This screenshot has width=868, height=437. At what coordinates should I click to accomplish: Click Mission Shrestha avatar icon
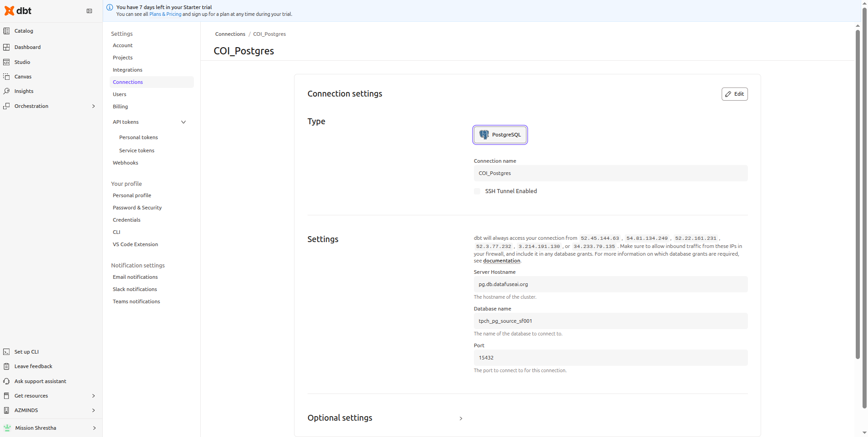tap(7, 428)
